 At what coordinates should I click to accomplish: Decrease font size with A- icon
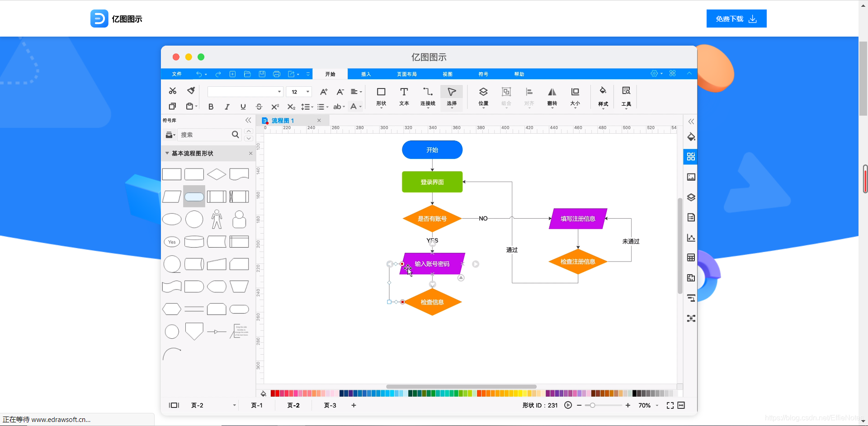pyautogui.click(x=340, y=92)
